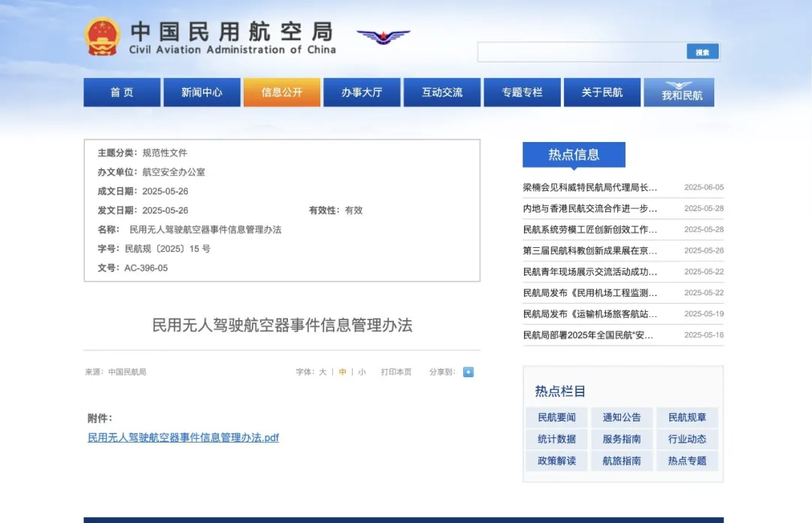Open the 首页 home tab
The width and height of the screenshot is (812, 523).
122,92
